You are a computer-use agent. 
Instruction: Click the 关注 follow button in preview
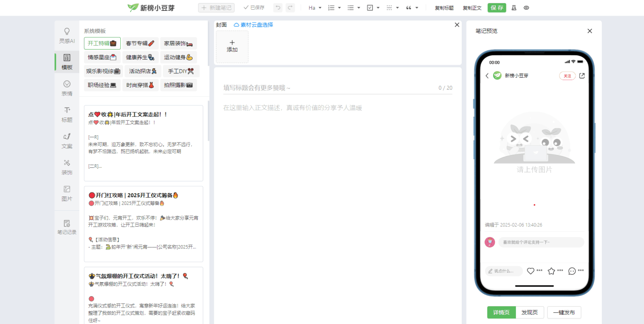click(x=568, y=76)
